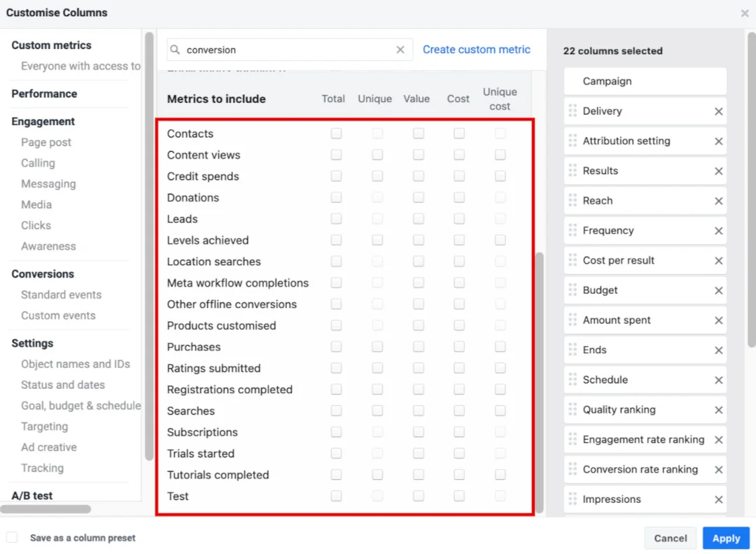Click the sidebar horizontal scrollbar

(45, 509)
